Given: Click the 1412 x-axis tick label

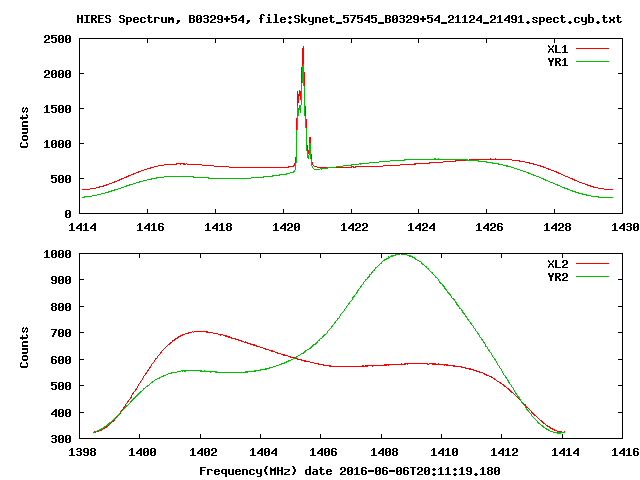Looking at the screenshot, I should pyautogui.click(x=504, y=452).
